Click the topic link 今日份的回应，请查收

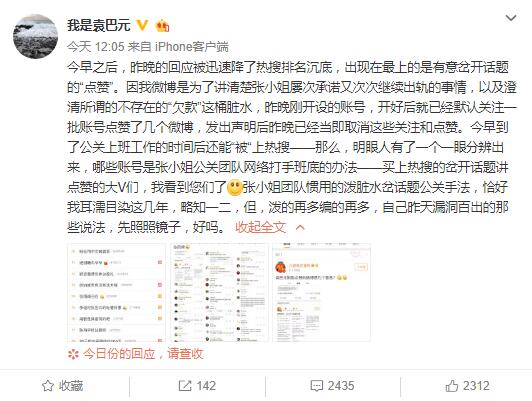[x=143, y=354]
